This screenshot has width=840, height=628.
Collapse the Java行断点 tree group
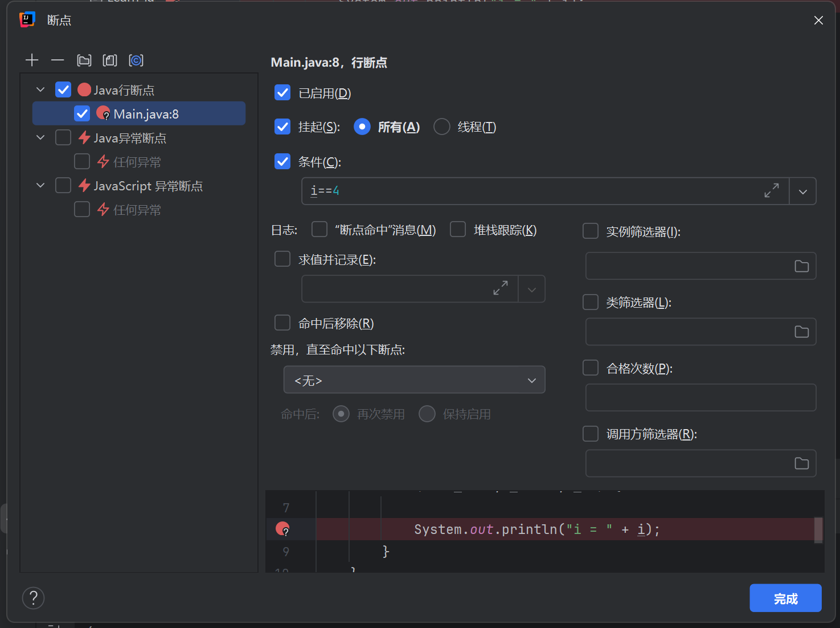40,89
